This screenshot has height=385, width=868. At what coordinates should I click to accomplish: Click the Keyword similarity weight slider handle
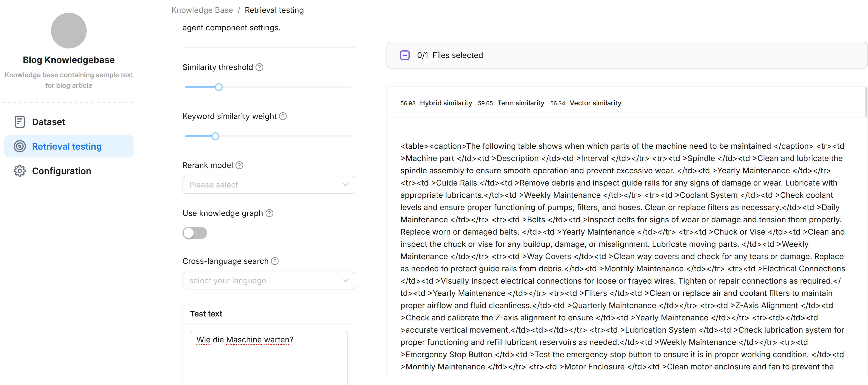(x=215, y=137)
